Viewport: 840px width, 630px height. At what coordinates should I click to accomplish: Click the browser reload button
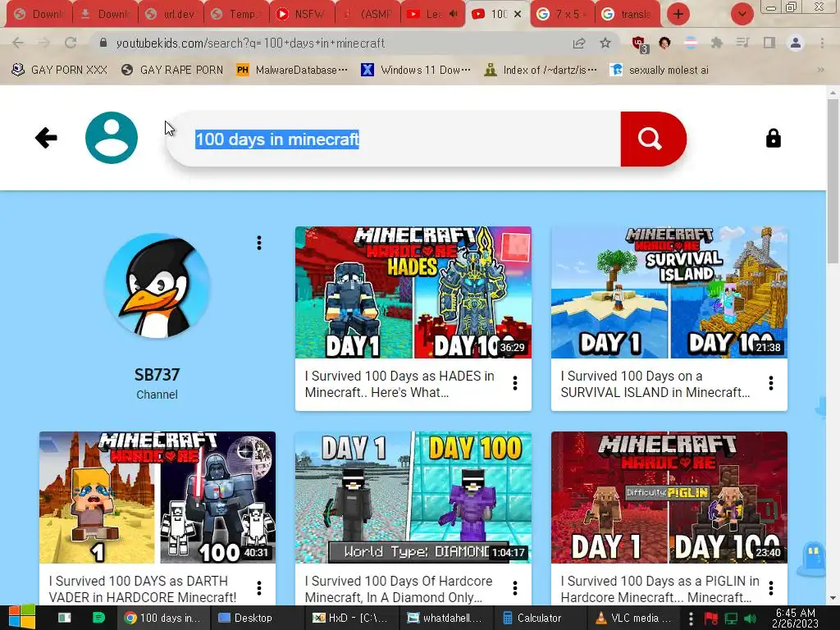click(x=71, y=43)
